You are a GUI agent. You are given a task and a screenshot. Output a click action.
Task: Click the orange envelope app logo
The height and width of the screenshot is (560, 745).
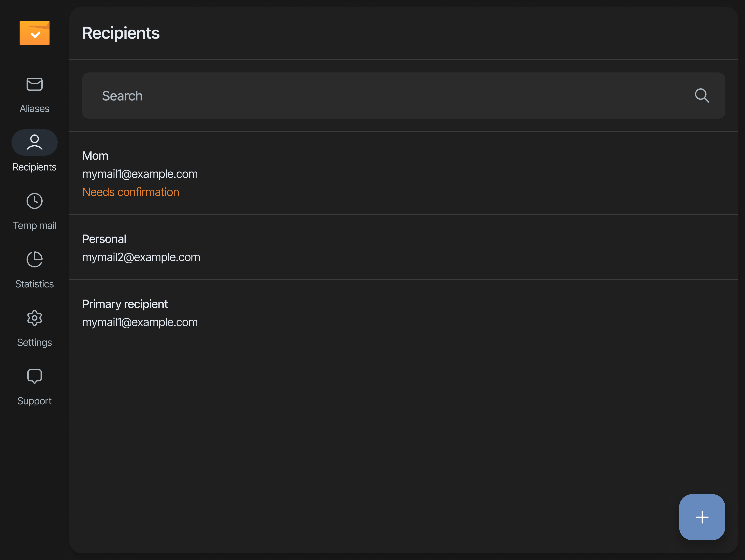[x=34, y=33]
